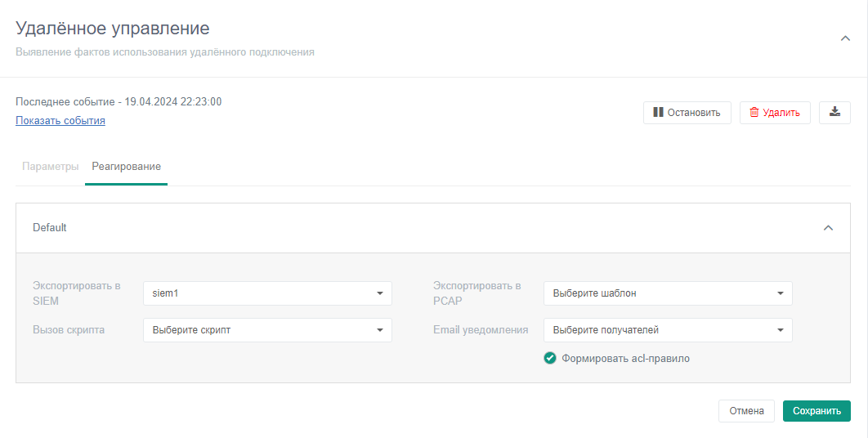Open the Показать события link

(x=60, y=121)
